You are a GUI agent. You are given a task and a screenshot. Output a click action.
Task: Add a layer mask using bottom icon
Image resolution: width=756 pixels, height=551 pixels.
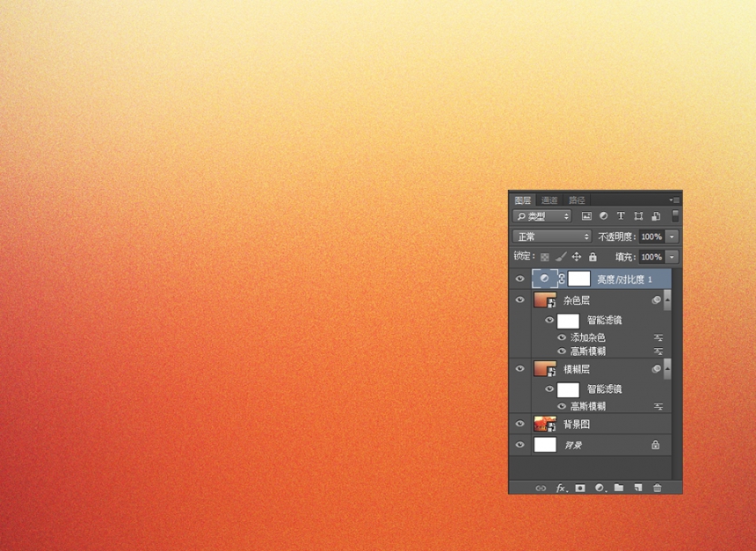tap(580, 488)
